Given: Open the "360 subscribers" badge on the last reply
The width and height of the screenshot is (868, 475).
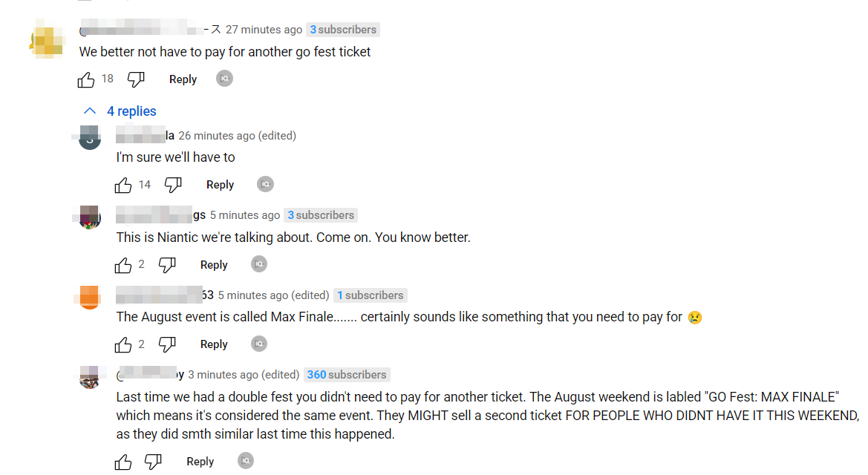Looking at the screenshot, I should coord(346,374).
